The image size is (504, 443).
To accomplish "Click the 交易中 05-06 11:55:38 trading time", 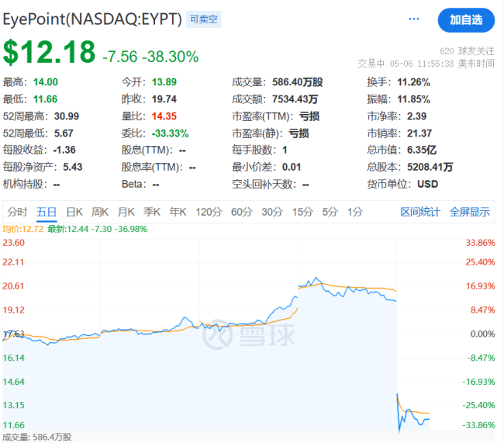I will [x=426, y=64].
